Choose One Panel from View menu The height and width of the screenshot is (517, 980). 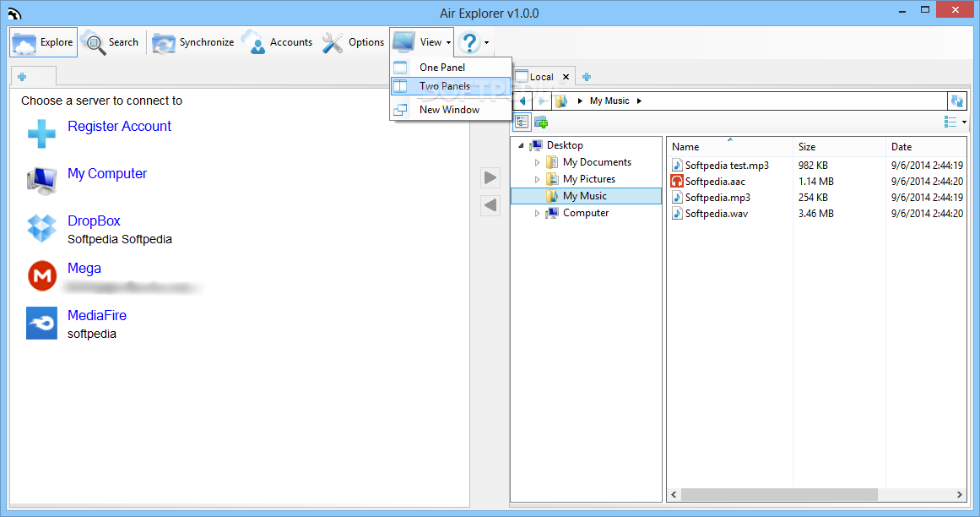coord(451,67)
